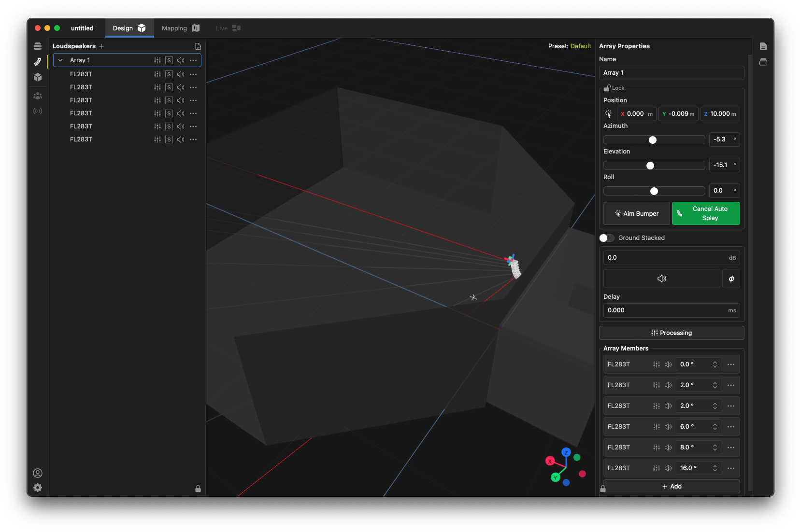This screenshot has height=532, width=801.
Task: Click the plus icon next to Loudspeakers
Action: click(101, 46)
